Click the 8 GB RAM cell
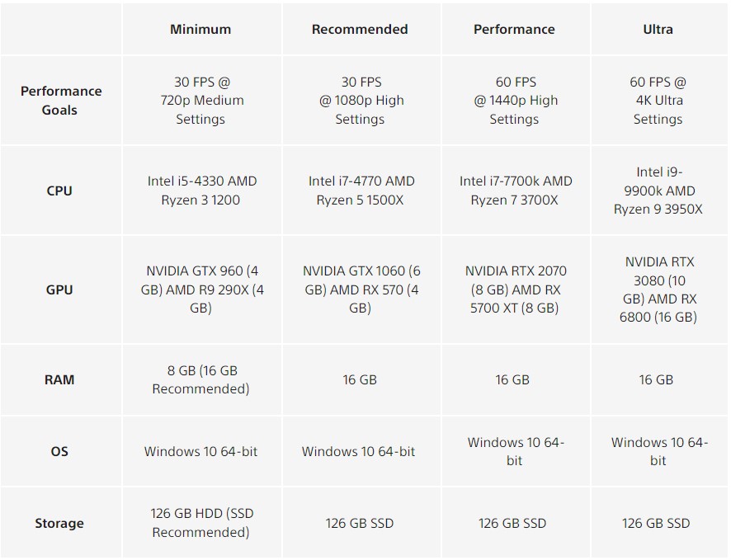The width and height of the screenshot is (731, 560). tap(200, 379)
